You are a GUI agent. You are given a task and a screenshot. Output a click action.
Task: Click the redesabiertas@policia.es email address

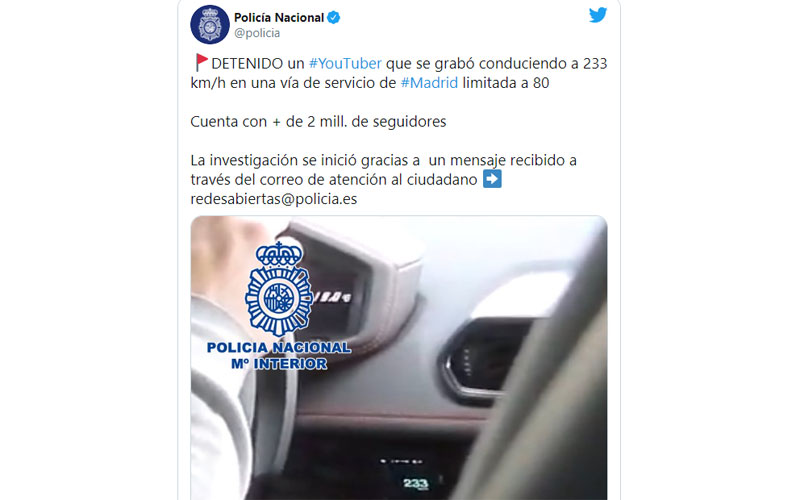pyautogui.click(x=274, y=199)
